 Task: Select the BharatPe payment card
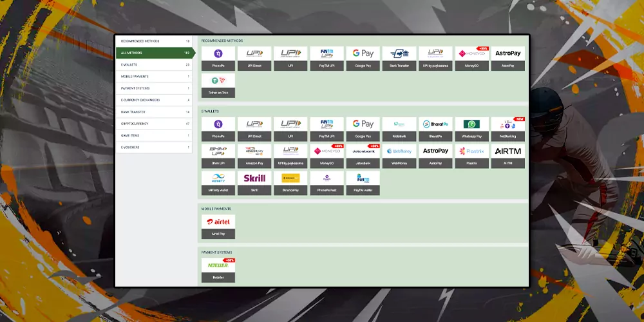pos(435,129)
